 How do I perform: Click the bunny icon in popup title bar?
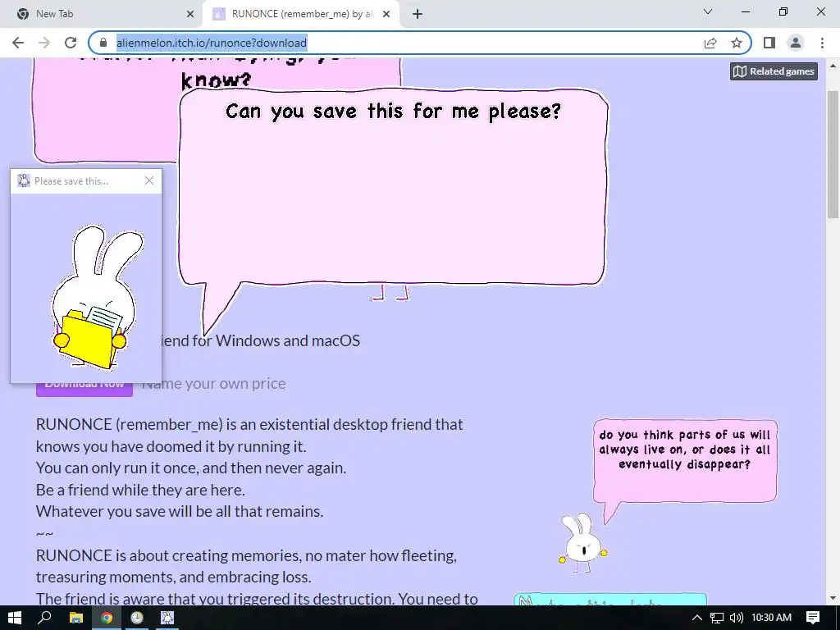pos(24,181)
